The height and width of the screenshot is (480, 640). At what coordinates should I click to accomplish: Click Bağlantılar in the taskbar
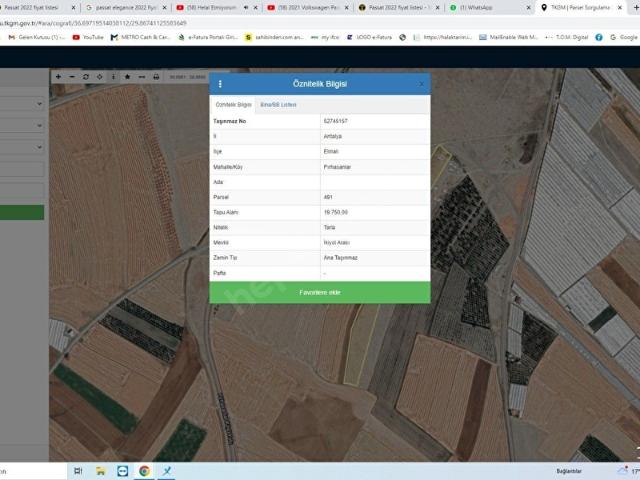point(569,471)
